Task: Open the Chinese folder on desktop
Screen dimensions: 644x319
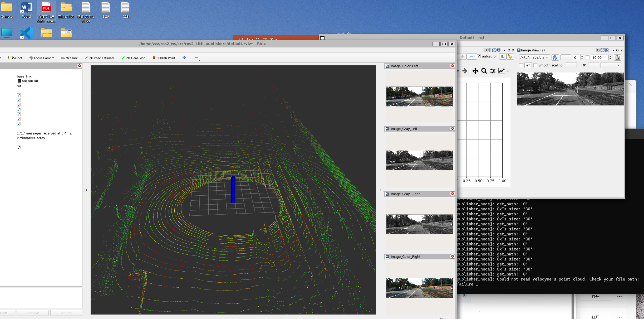Action: (7, 10)
